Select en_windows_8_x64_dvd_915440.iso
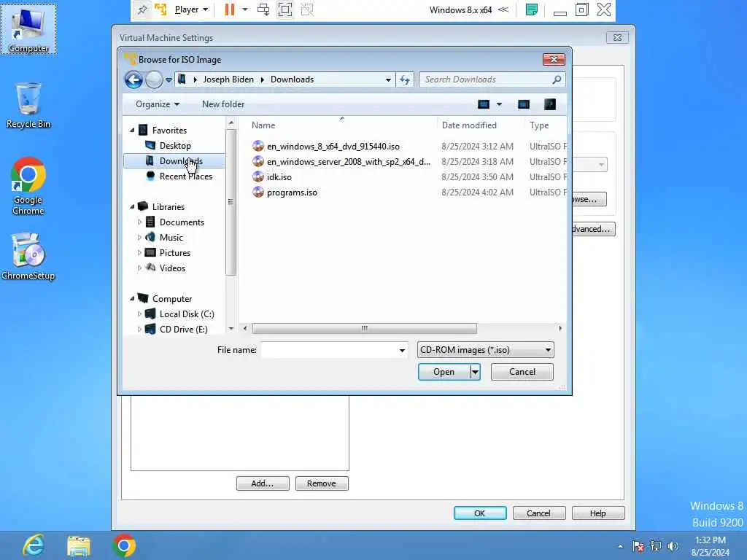The width and height of the screenshot is (747, 560). [333, 146]
